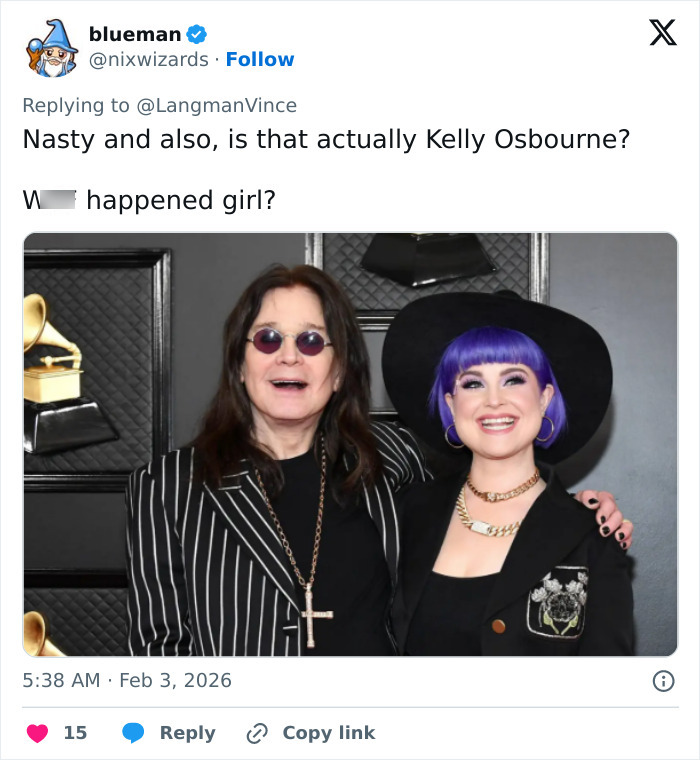The image size is (700, 760).
Task: Click the blurred censored word block
Action: point(58,200)
